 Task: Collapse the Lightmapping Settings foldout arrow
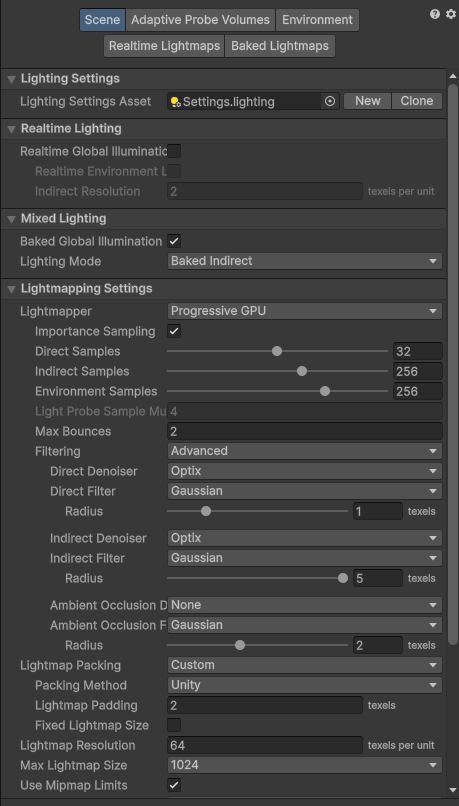coord(11,289)
